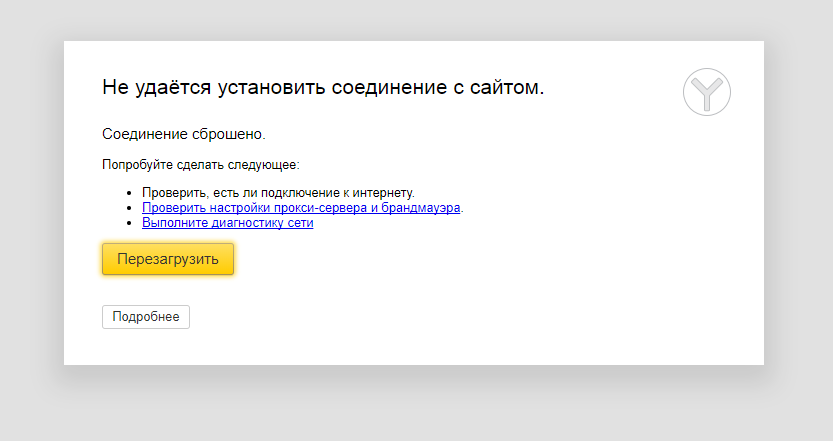This screenshot has height=441, width=833.
Task: Click the Соединение сброшено message text
Action: click(184, 134)
